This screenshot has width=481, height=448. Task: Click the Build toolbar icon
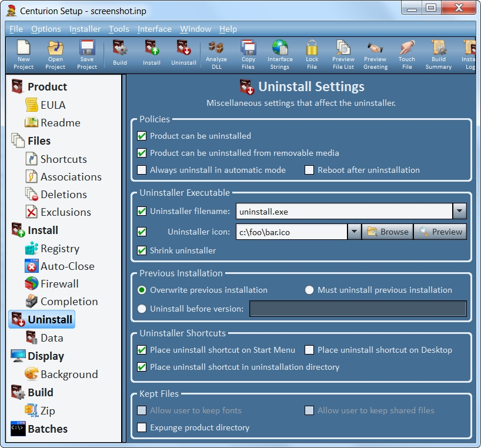click(x=120, y=53)
